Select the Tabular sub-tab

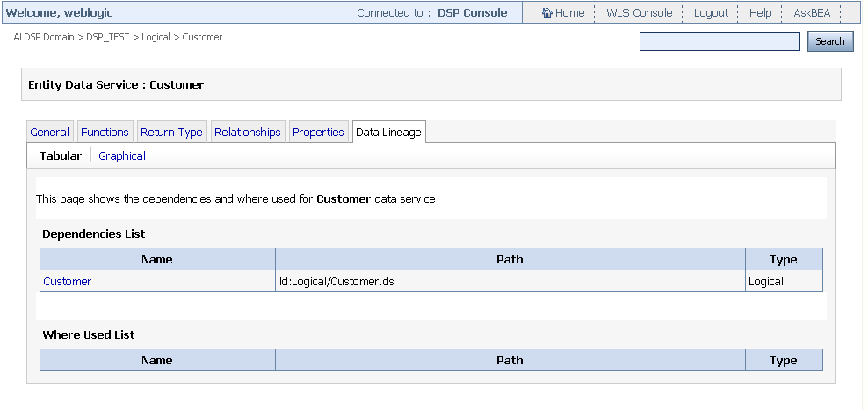click(61, 156)
